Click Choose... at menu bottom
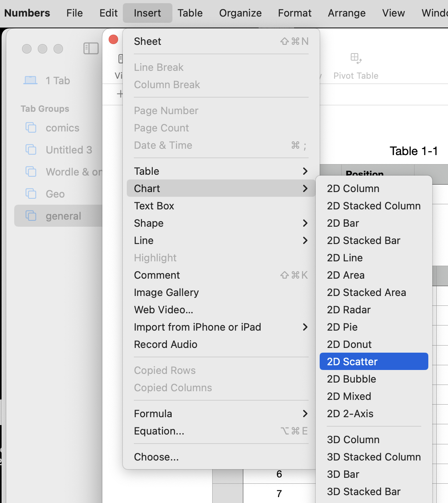The height and width of the screenshot is (503, 448). coord(156,457)
